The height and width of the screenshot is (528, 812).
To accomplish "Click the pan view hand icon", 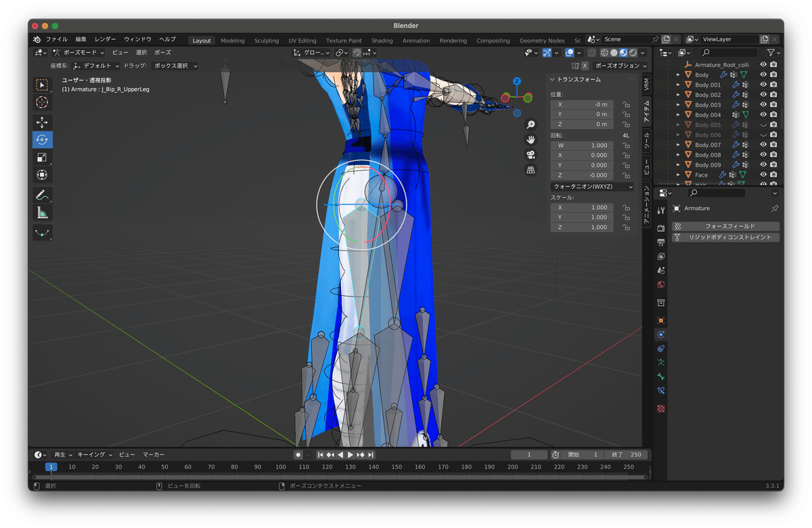I will pyautogui.click(x=531, y=139).
